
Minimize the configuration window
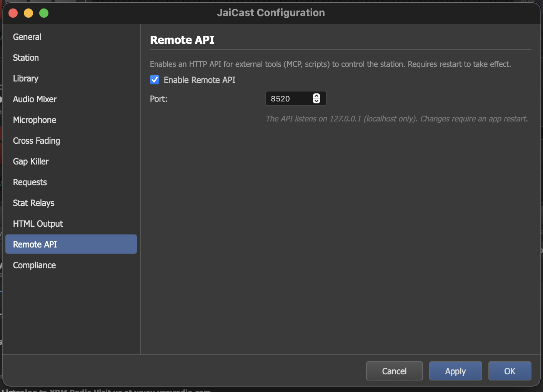[x=28, y=13]
